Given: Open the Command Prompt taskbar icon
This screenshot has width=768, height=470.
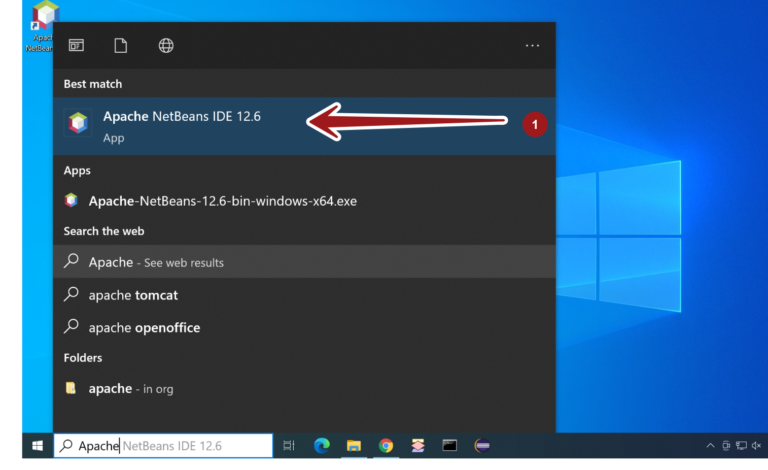Looking at the screenshot, I should pos(450,446).
